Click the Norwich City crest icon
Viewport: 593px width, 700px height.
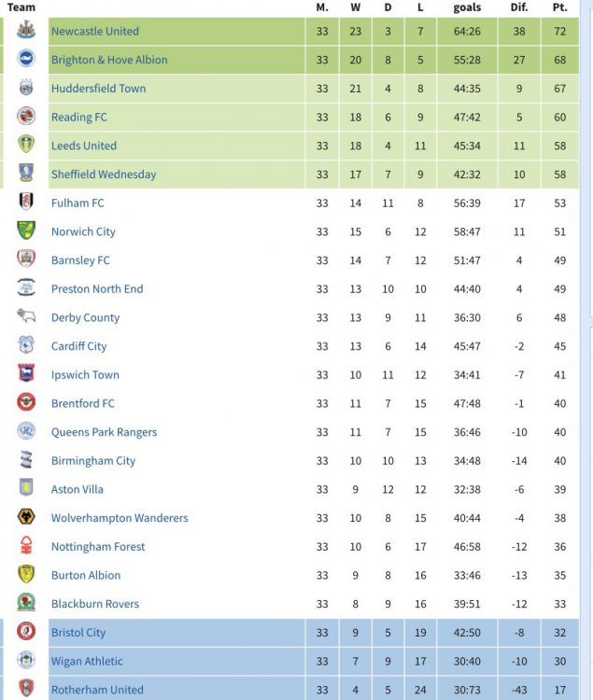26,231
